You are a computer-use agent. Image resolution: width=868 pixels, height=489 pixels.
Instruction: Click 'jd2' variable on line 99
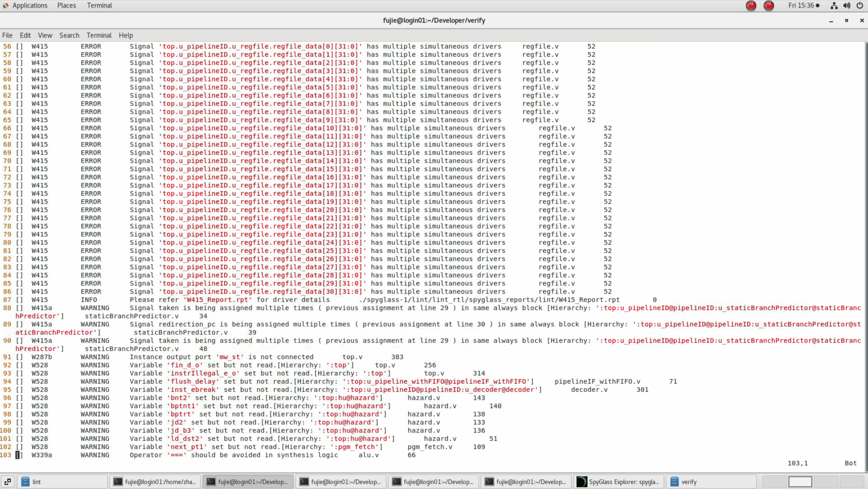click(177, 422)
